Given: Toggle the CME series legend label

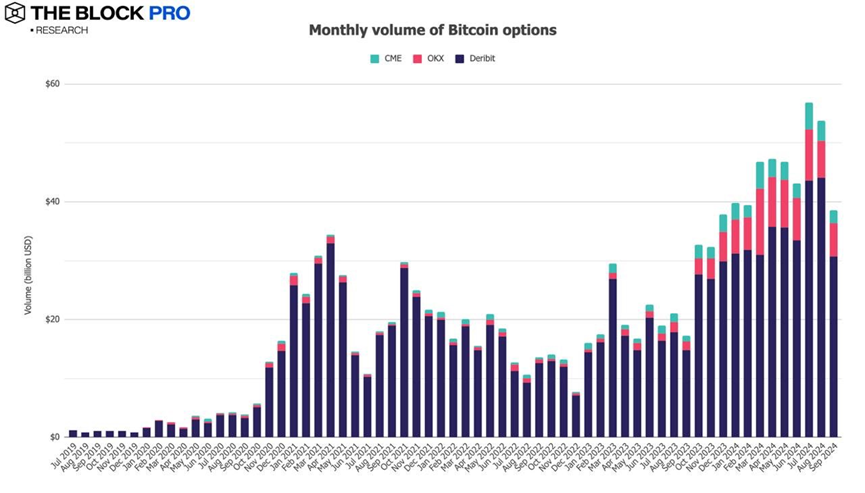Looking at the screenshot, I should 392,58.
